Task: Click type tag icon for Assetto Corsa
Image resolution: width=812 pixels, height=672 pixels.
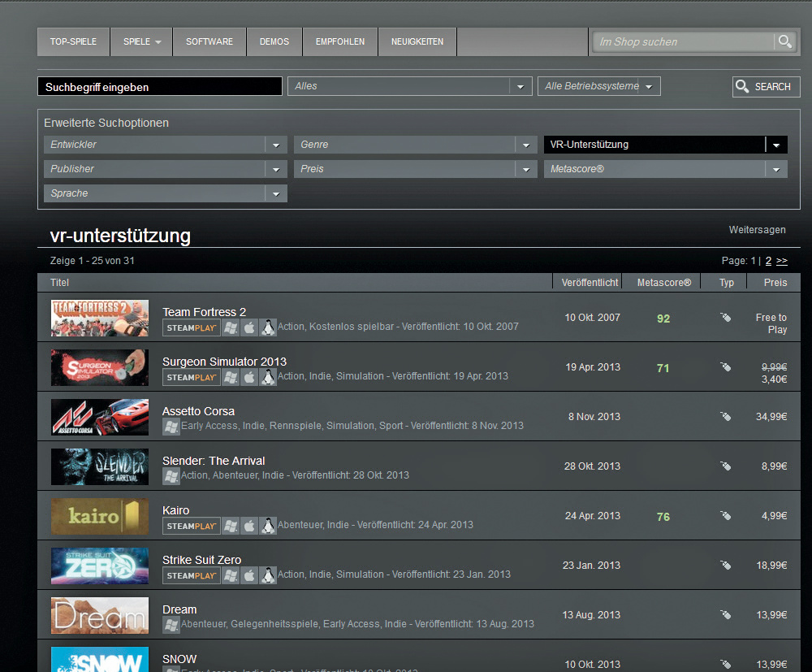Action: tap(725, 416)
